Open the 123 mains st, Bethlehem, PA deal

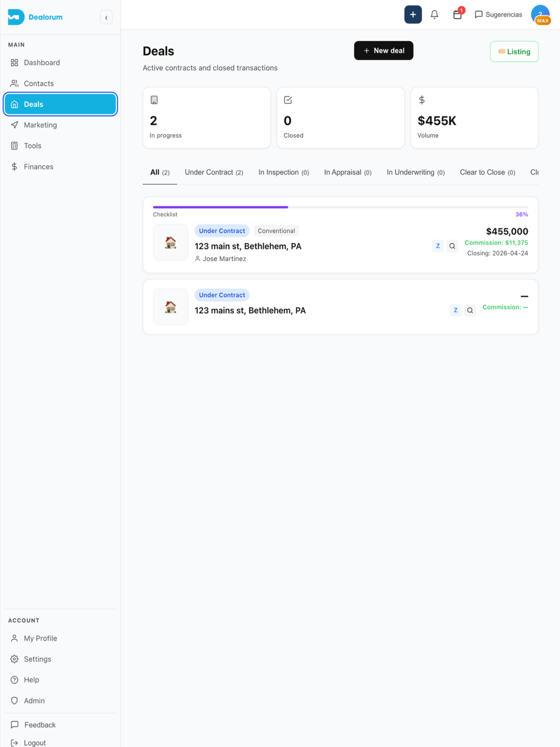pos(250,310)
